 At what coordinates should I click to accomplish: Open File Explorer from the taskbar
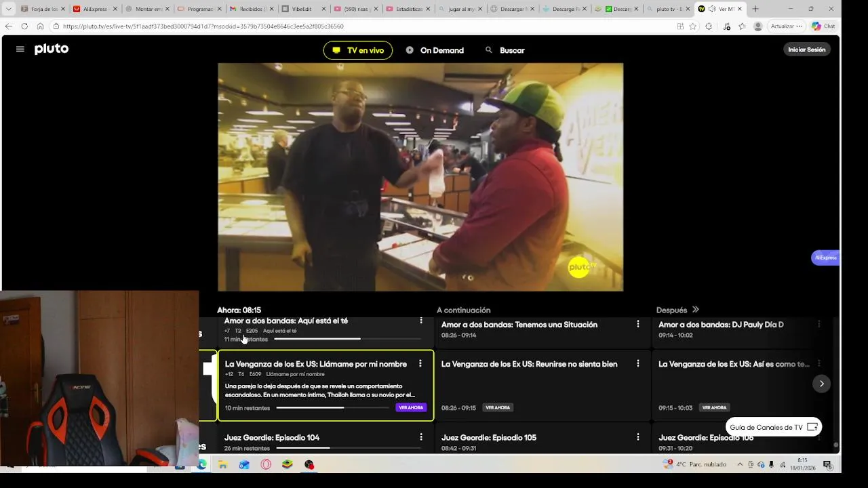click(x=222, y=464)
